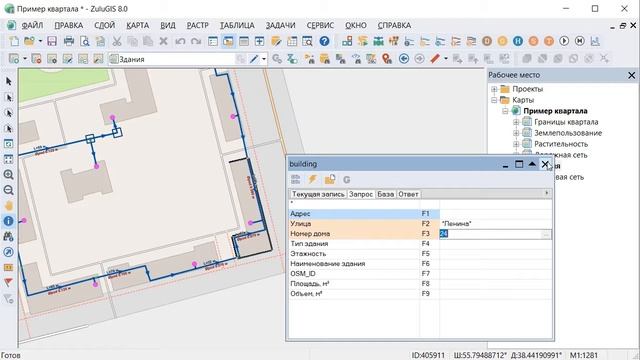Click the scale M1:1281 in the status bar
Image resolution: width=640 pixels, height=360 pixels.
(584, 355)
